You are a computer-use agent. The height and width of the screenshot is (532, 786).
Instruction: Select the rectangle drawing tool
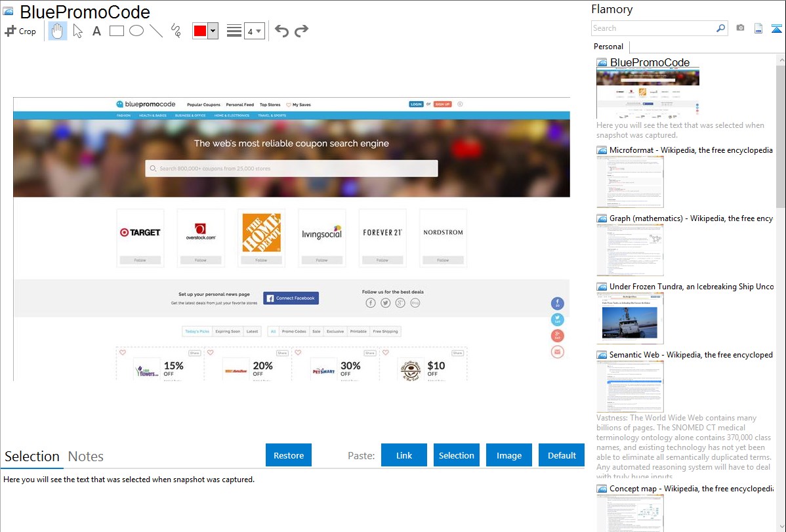(116, 31)
